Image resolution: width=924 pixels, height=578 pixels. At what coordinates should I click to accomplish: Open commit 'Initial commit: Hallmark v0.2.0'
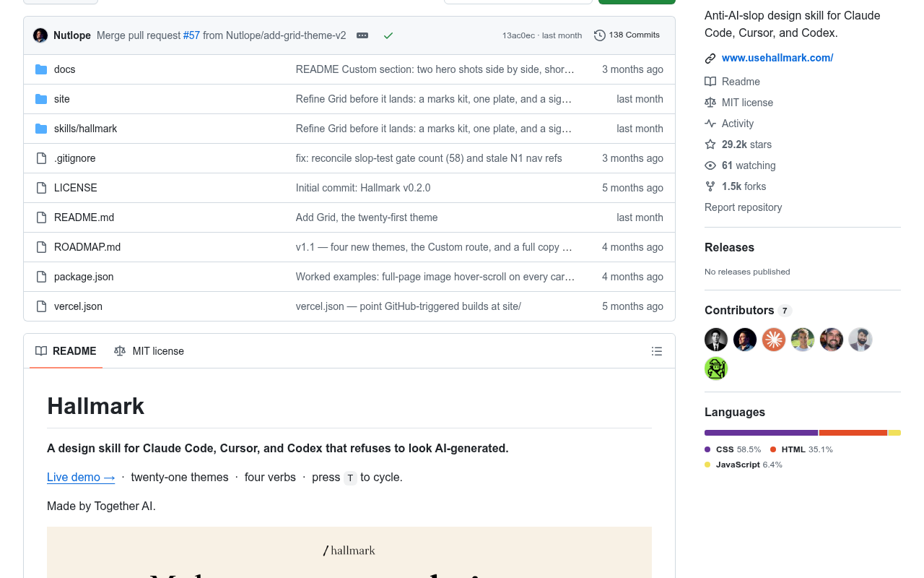[363, 188]
